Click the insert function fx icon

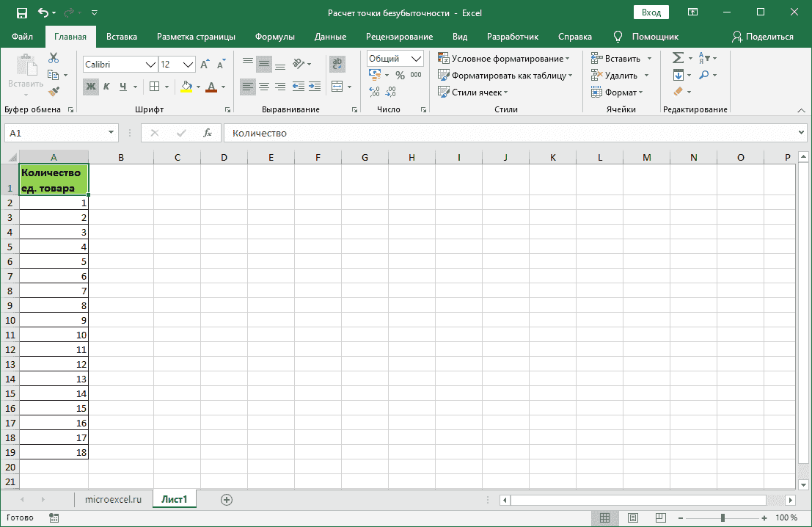tap(208, 133)
